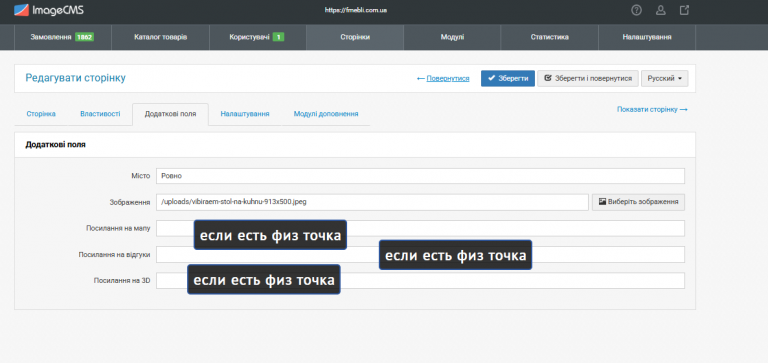Switch to the Властивості tab
Viewport: 768px width, 363px height.
100,114
